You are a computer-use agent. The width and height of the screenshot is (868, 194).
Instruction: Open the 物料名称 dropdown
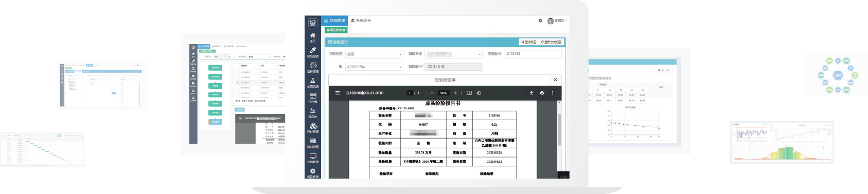pos(453,54)
